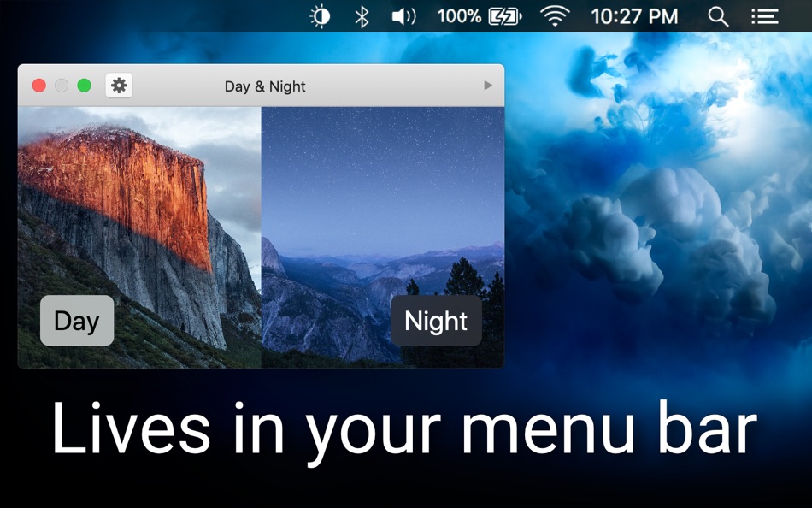Image resolution: width=812 pixels, height=508 pixels.
Task: Click the Day & Night window title
Action: (x=265, y=86)
